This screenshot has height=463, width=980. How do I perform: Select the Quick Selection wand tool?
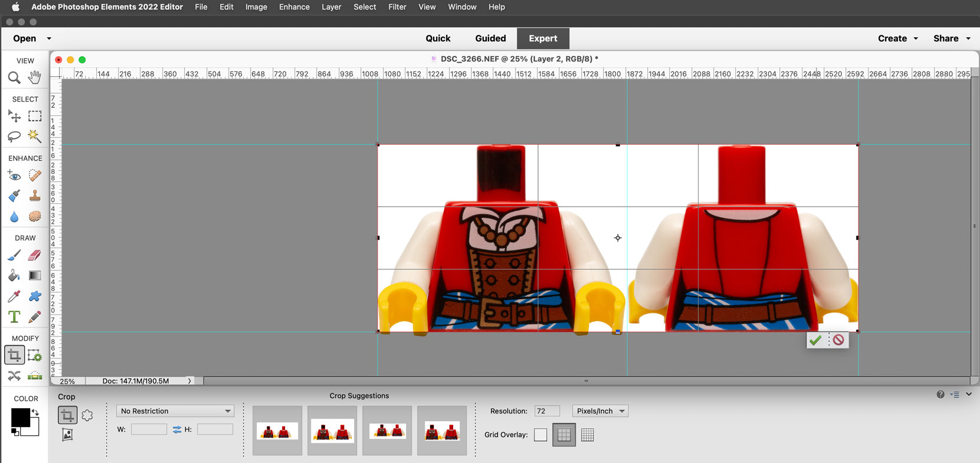pyautogui.click(x=35, y=136)
